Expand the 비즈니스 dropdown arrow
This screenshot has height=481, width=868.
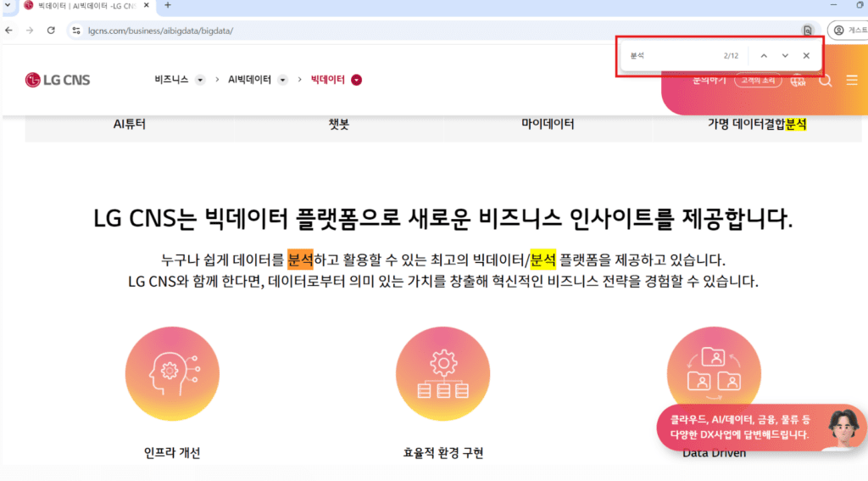200,81
